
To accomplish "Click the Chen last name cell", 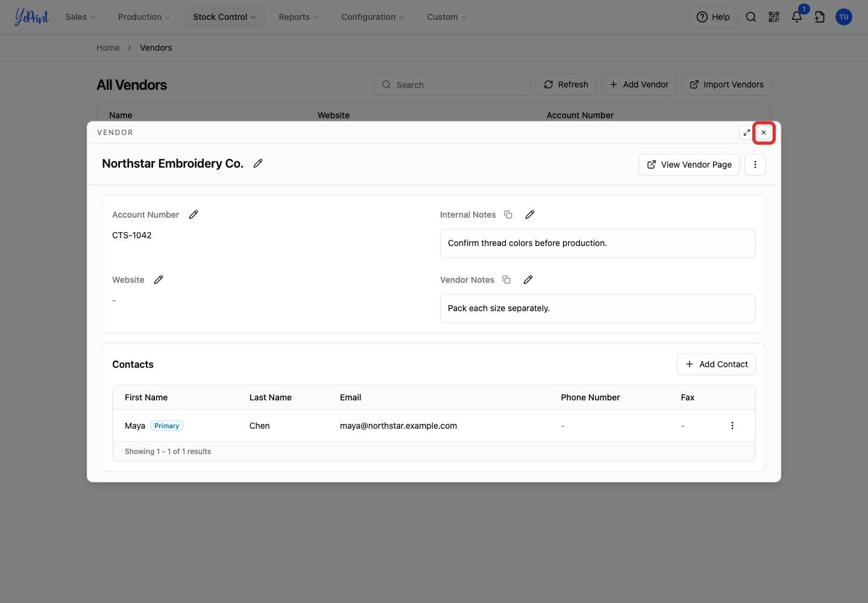I will [260, 426].
